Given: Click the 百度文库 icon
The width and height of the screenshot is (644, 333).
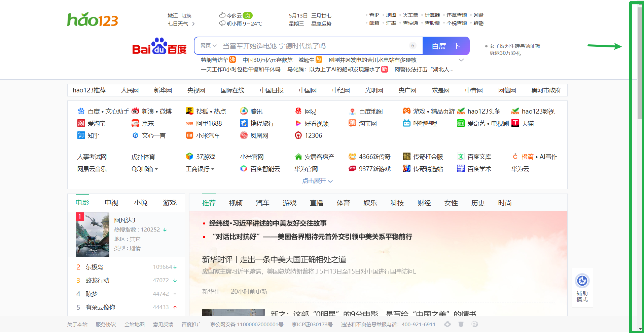Looking at the screenshot, I should pos(461,157).
